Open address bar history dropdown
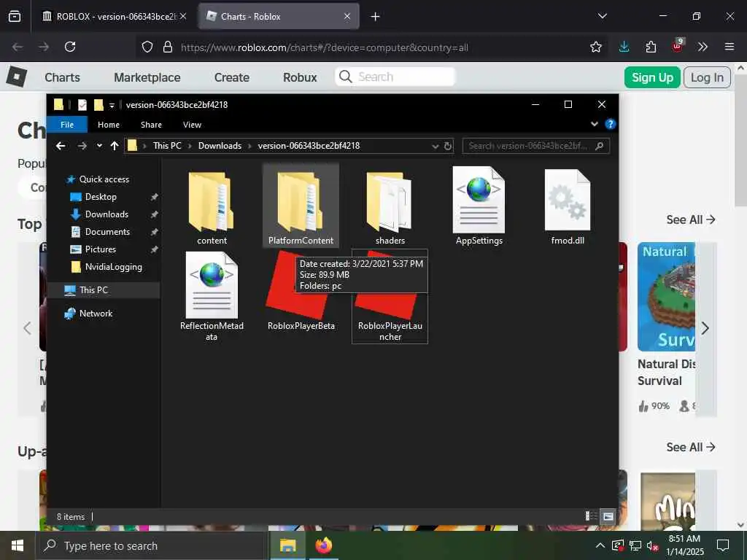 click(x=435, y=146)
